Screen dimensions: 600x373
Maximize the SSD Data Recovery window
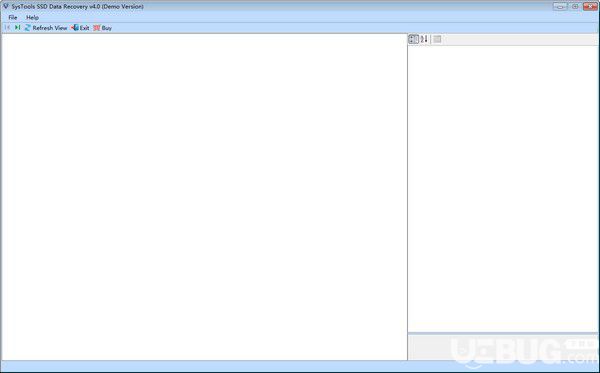(x=575, y=6)
